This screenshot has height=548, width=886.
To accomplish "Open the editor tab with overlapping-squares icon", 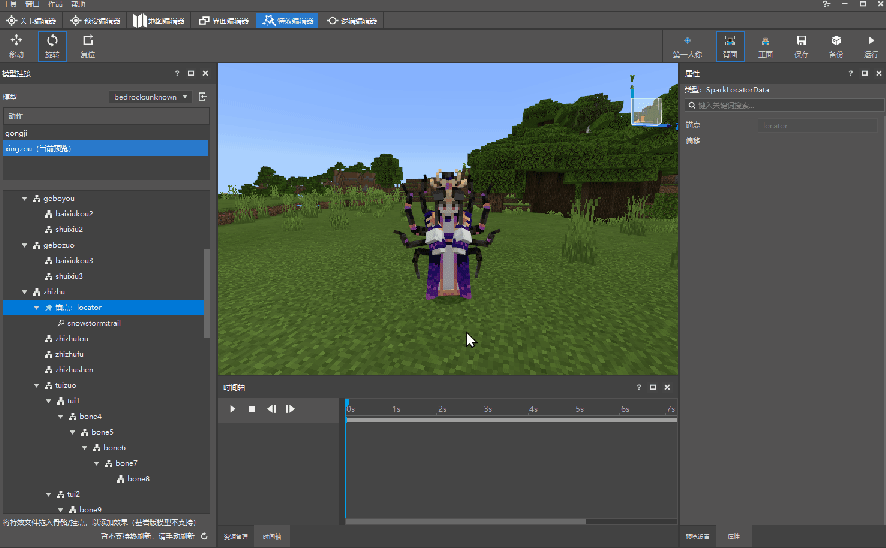I will click(224, 21).
